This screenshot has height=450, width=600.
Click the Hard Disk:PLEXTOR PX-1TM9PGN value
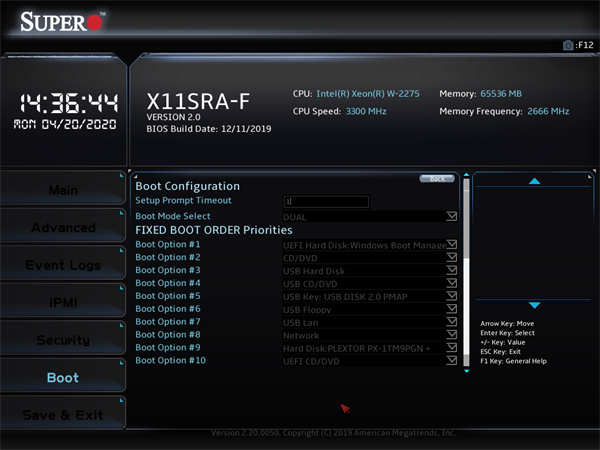(x=357, y=349)
